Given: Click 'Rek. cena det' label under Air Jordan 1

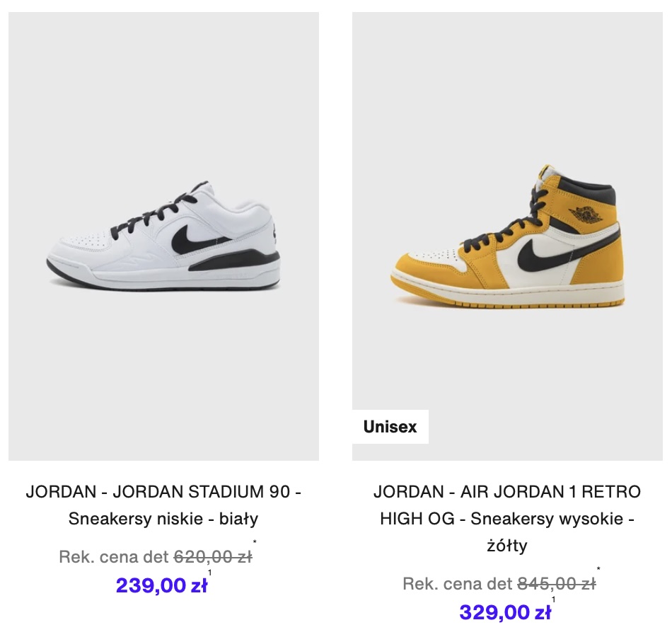Looking at the screenshot, I should point(457,584).
